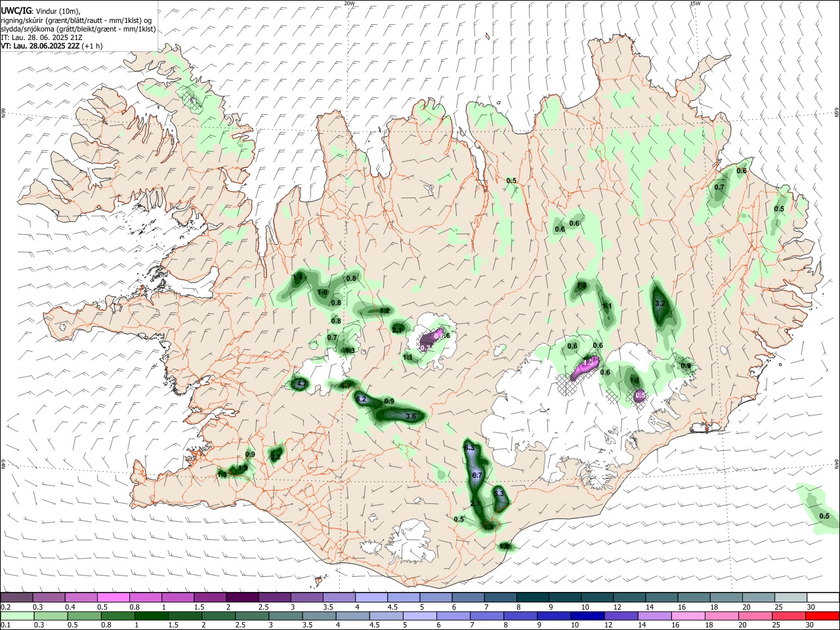Click the 1.9 precipitation label in the southwest

(x=243, y=468)
